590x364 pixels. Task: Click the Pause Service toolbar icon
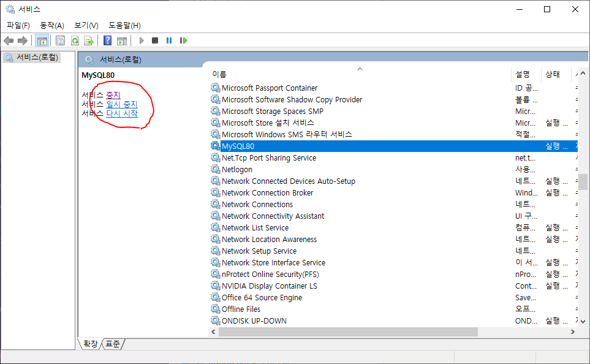pyautogui.click(x=169, y=40)
